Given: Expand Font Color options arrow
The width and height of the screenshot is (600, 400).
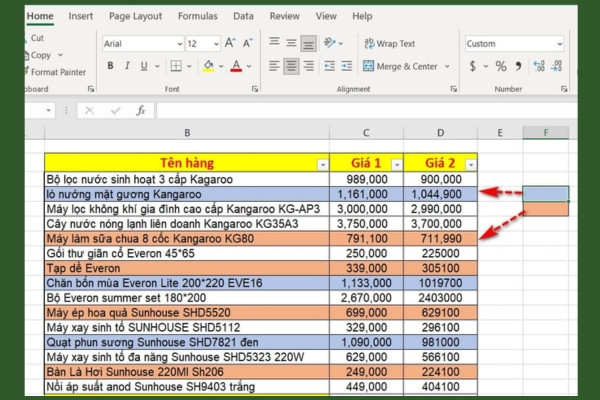Looking at the screenshot, I should point(249,67).
